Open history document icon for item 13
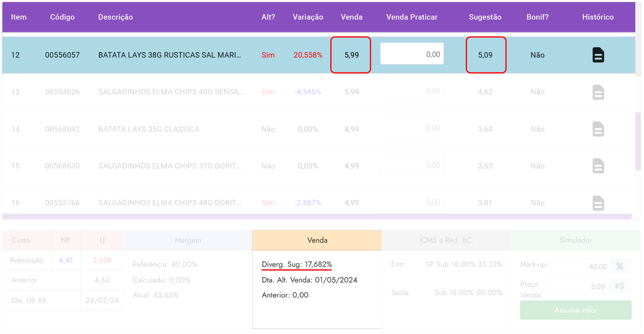 (x=598, y=92)
